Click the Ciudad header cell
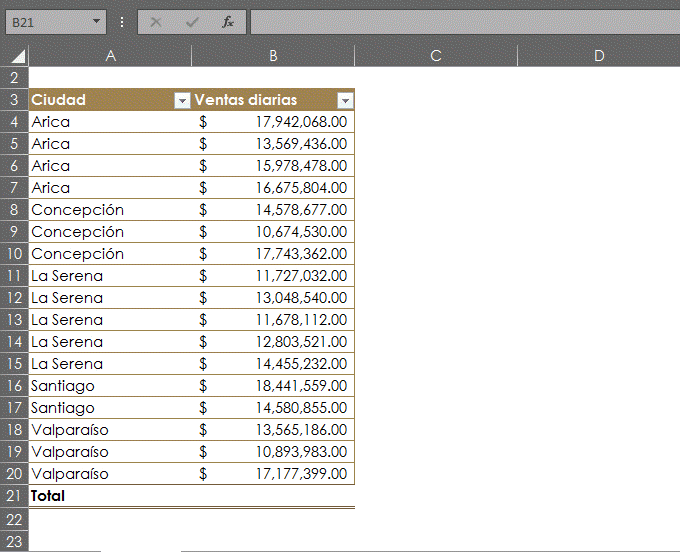680x552 pixels. [x=110, y=100]
